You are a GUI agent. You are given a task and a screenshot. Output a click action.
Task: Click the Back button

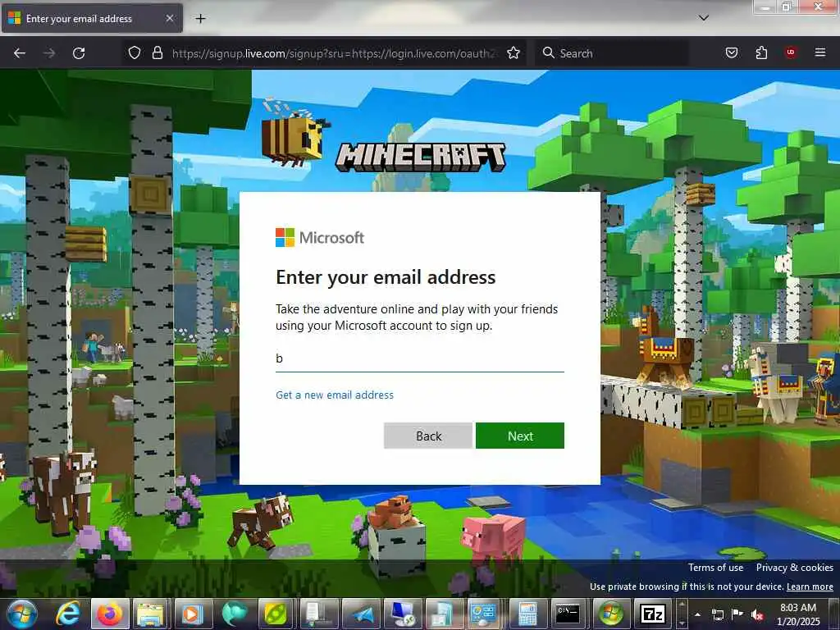[x=428, y=436]
